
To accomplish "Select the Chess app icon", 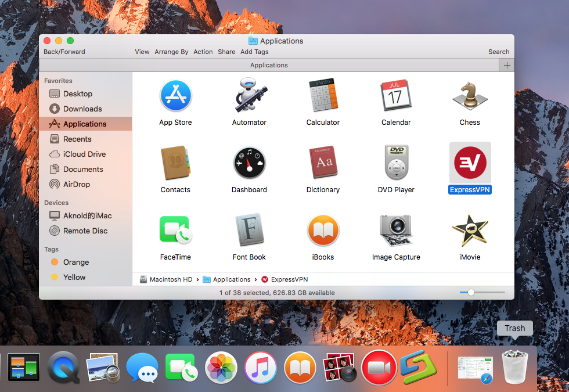I will click(x=470, y=96).
